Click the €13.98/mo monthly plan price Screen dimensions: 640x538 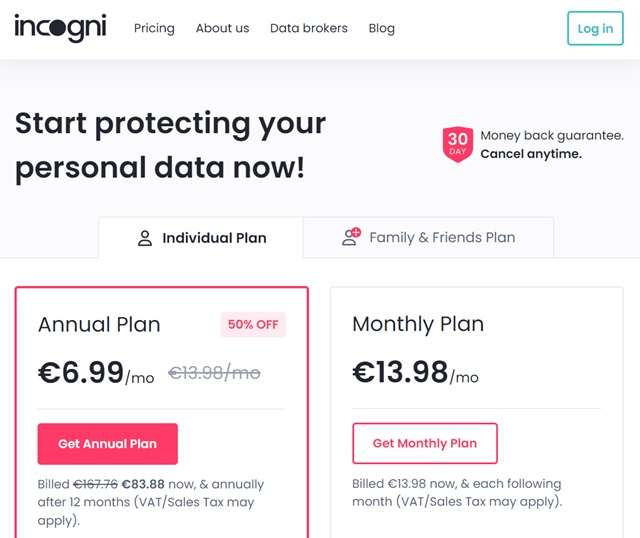(415, 373)
